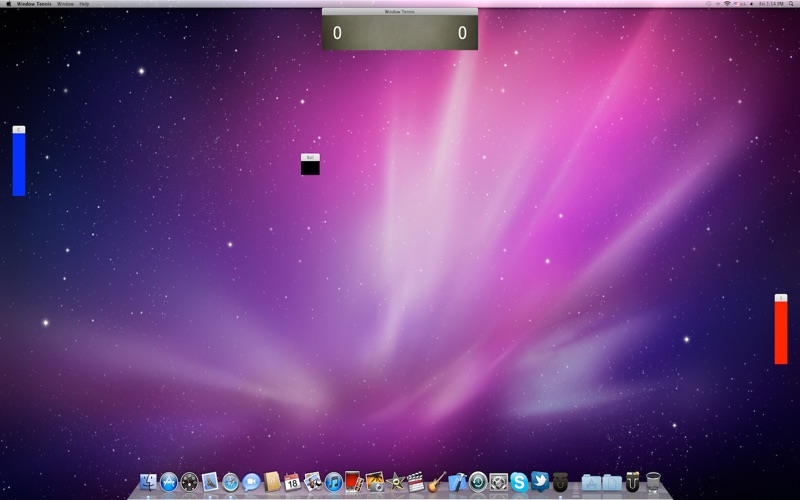The height and width of the screenshot is (500, 800).
Task: Open iChat from the Dock
Action: (x=251, y=482)
